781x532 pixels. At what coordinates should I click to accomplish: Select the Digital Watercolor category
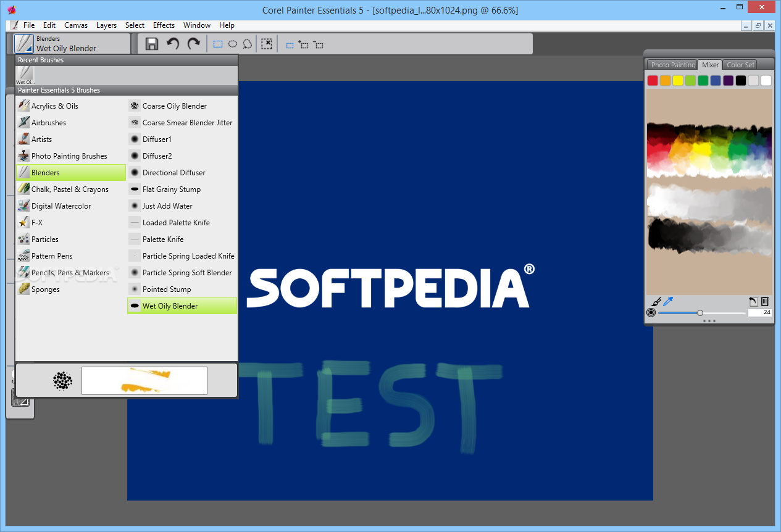(x=70, y=206)
